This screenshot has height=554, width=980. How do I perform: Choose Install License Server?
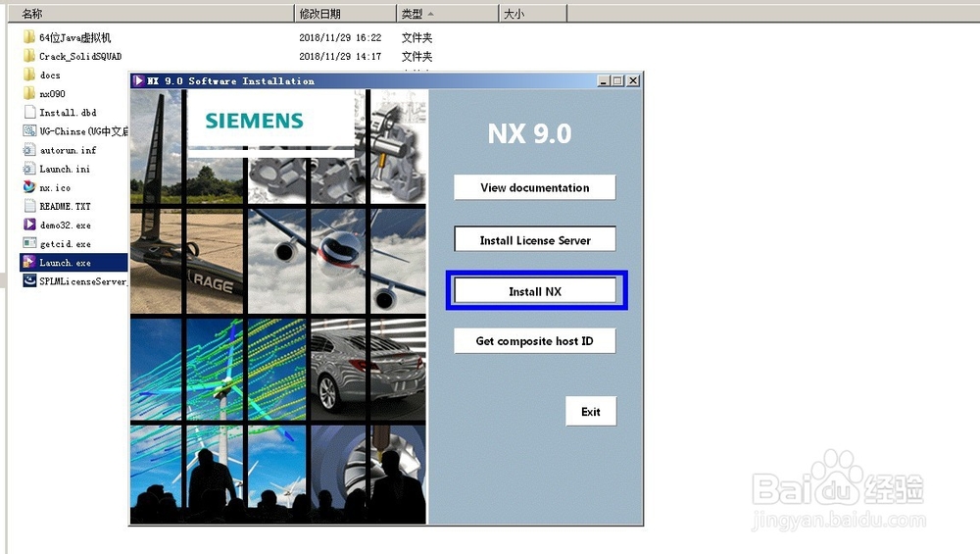coord(534,239)
